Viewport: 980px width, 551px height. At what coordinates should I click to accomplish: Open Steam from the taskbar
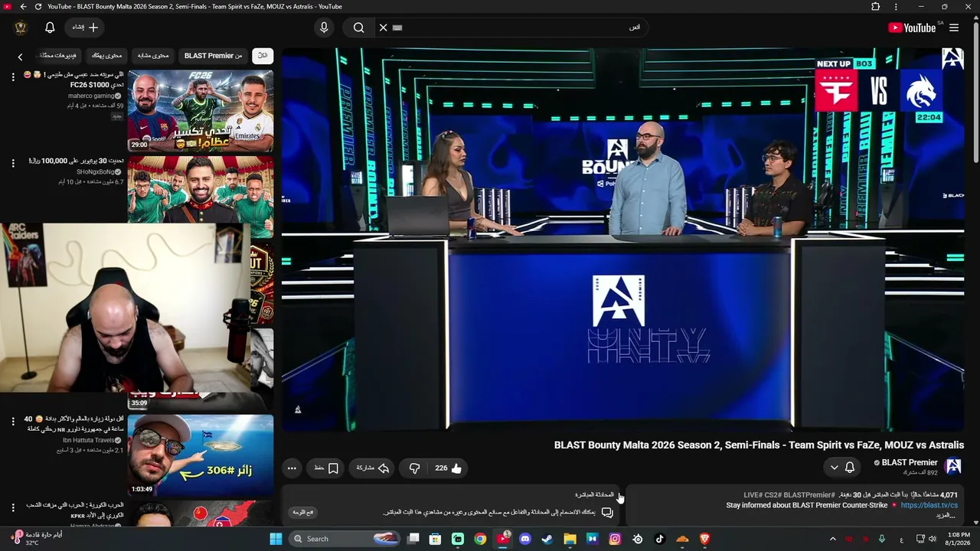point(547,539)
